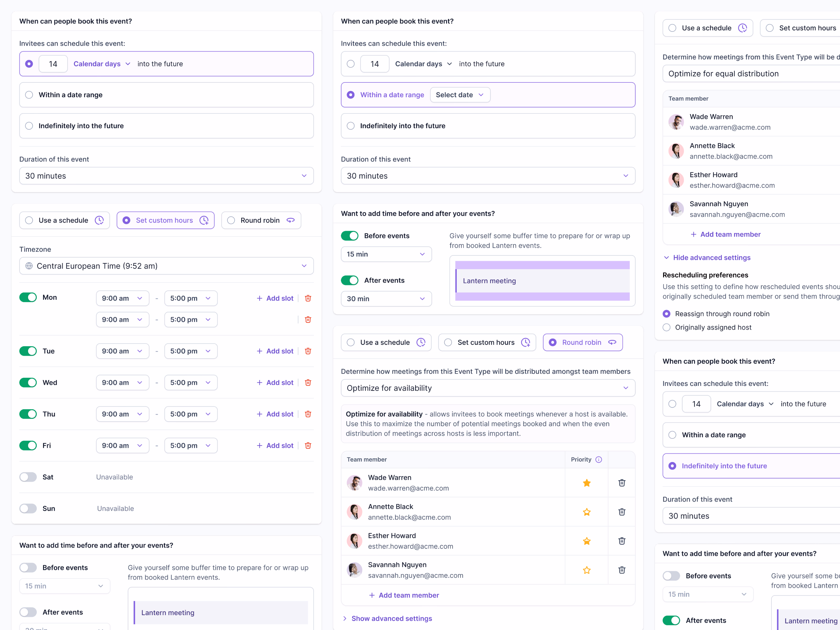The width and height of the screenshot is (840, 630).
Task: Open the 15 min before-events dropdown in middle card
Action: (x=386, y=254)
